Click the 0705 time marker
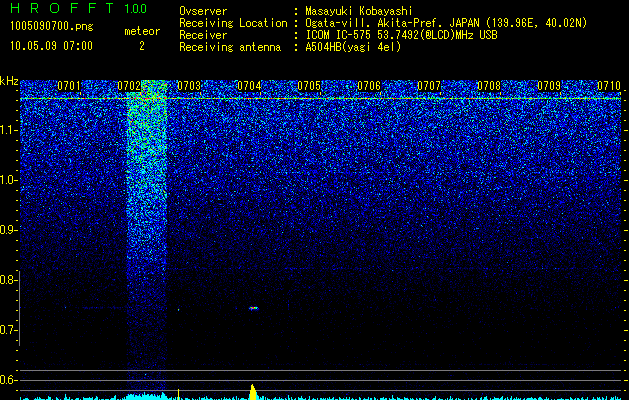This screenshot has height=400, width=629. pyautogui.click(x=309, y=86)
